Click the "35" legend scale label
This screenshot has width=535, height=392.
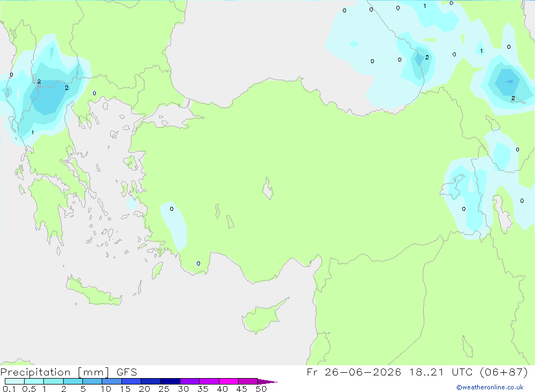tap(203, 389)
